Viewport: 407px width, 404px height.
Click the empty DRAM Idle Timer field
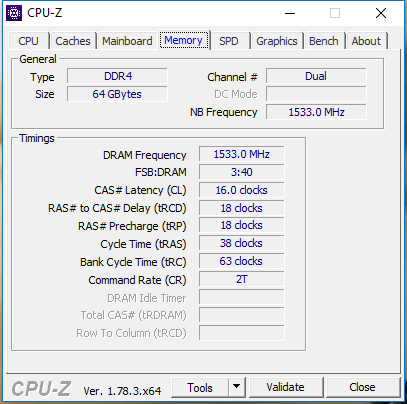pyautogui.click(x=242, y=297)
